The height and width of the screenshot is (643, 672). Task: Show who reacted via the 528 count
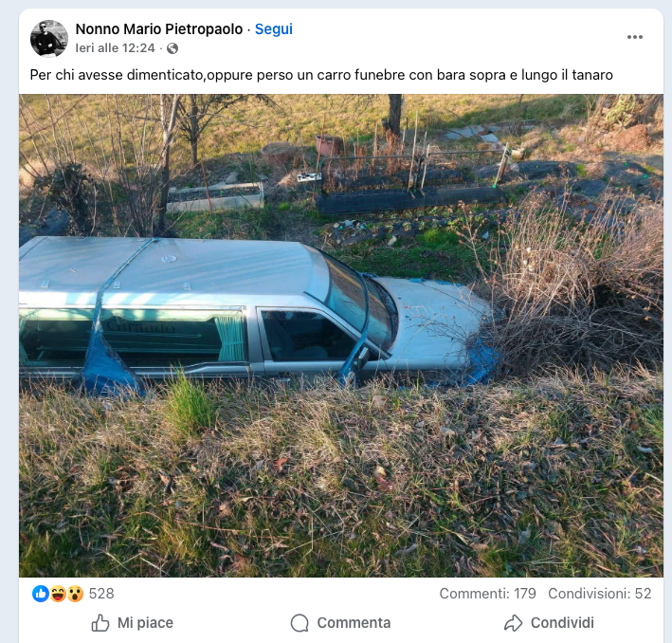click(x=101, y=594)
